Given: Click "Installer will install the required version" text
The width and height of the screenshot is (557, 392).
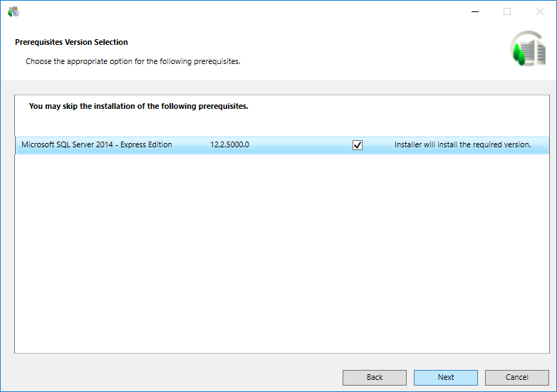Looking at the screenshot, I should click(x=462, y=145).
